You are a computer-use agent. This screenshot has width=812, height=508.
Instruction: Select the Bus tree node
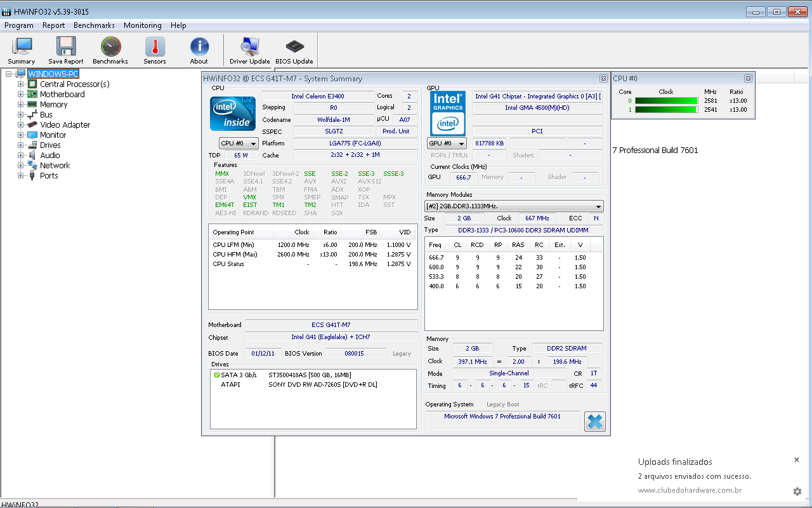[x=46, y=114]
